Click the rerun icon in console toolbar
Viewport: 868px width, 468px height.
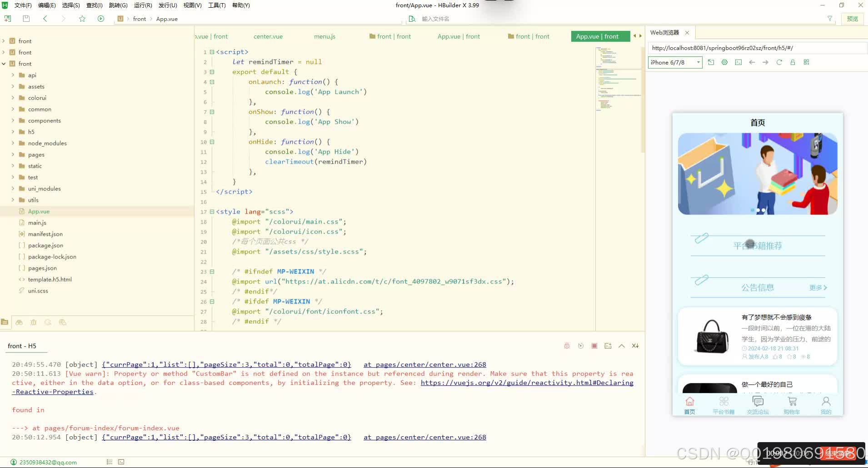(581, 346)
